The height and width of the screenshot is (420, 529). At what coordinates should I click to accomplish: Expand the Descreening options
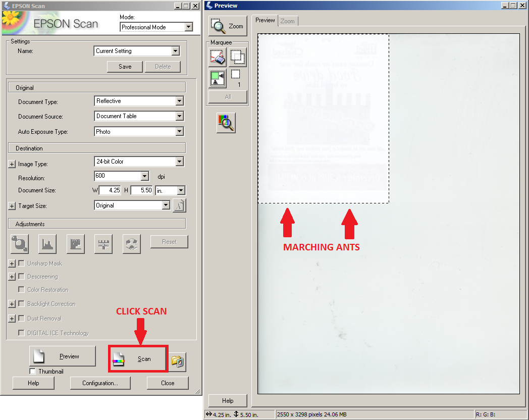pos(12,277)
